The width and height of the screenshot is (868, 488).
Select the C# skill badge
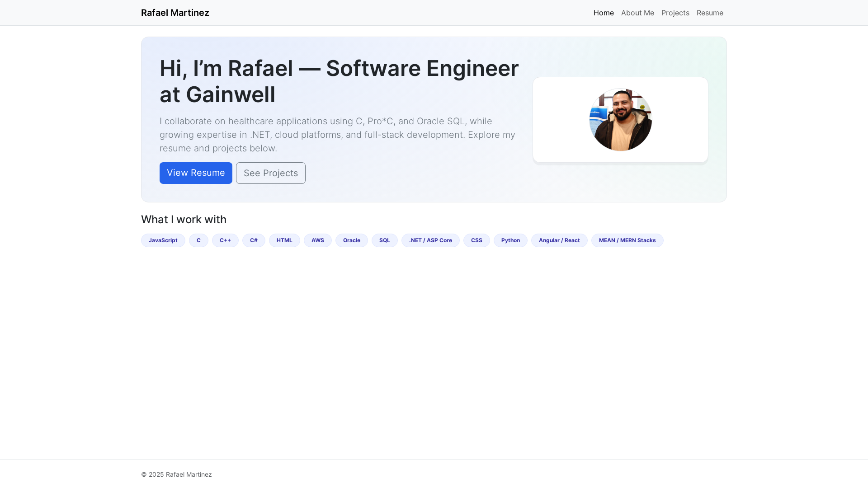(254, 240)
